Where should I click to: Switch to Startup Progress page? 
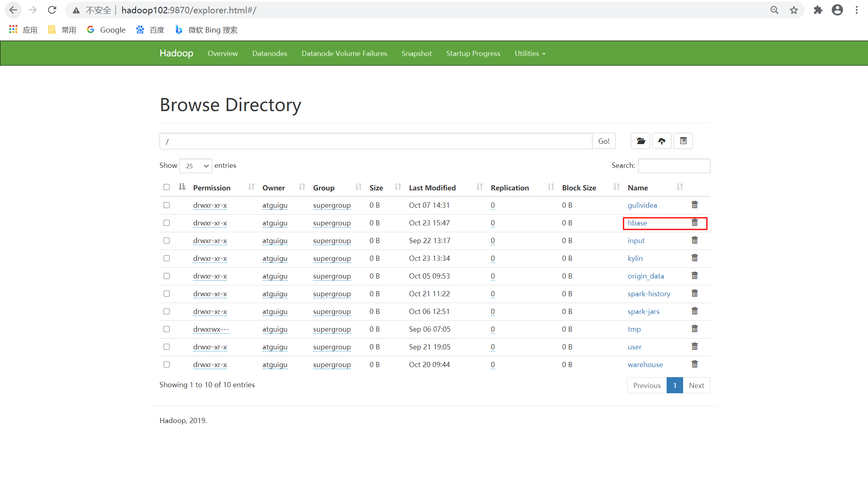[x=473, y=54]
